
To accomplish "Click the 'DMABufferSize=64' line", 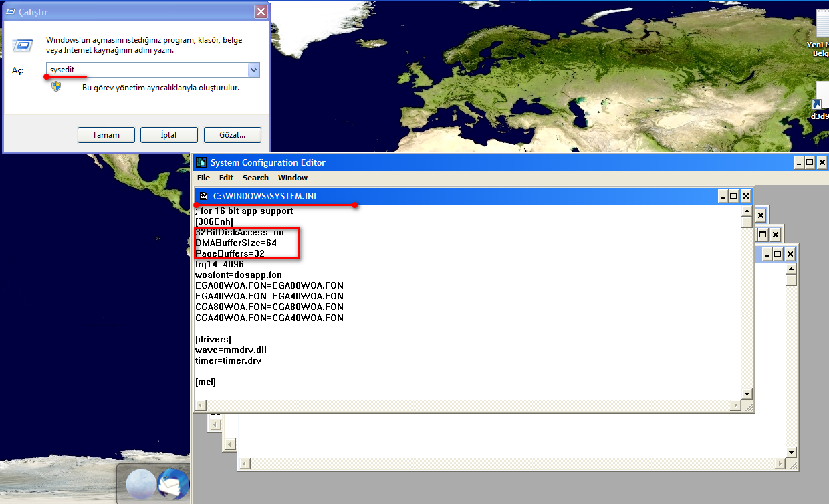I will [236, 243].
